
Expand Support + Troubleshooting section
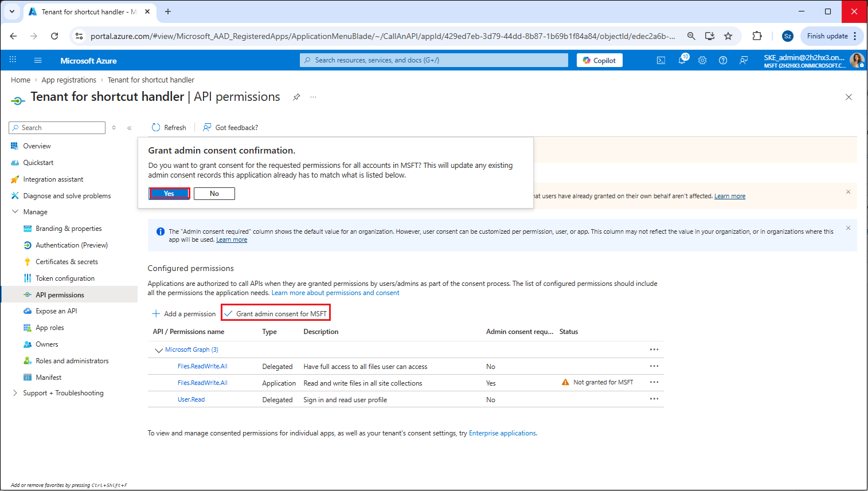pyautogui.click(x=15, y=393)
